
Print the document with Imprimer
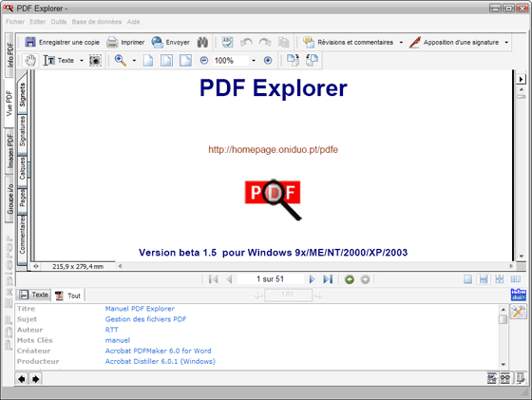pyautogui.click(x=125, y=42)
